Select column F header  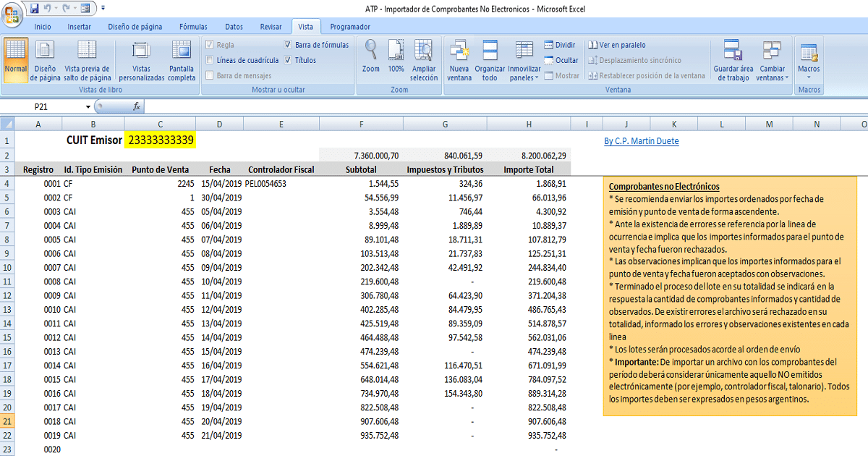pyautogui.click(x=361, y=124)
